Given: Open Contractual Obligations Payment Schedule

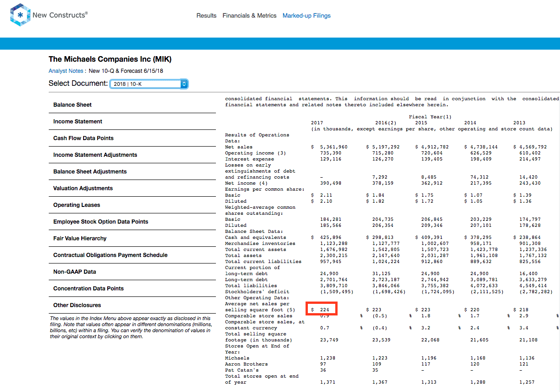Looking at the screenshot, I should (132, 255).
